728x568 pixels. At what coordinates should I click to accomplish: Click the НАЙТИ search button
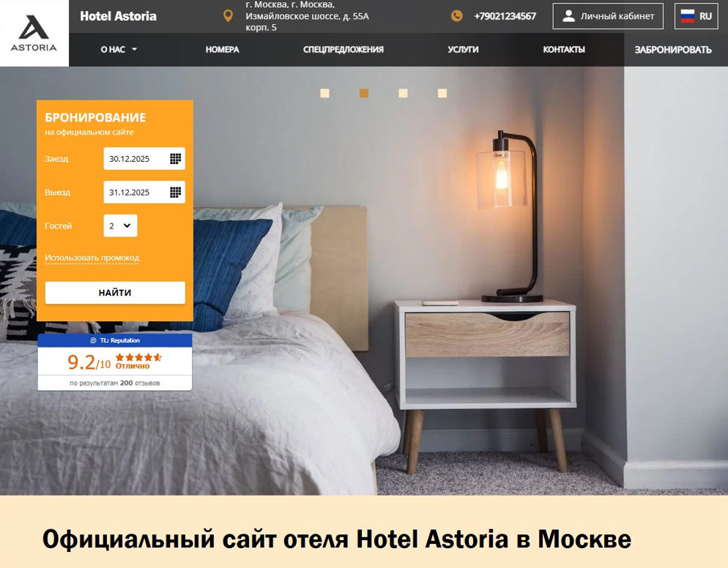(115, 293)
